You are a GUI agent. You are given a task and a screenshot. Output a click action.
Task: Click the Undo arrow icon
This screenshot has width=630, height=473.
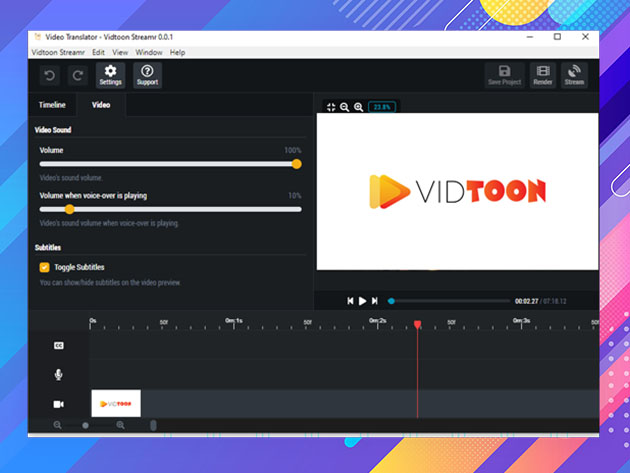click(50, 75)
